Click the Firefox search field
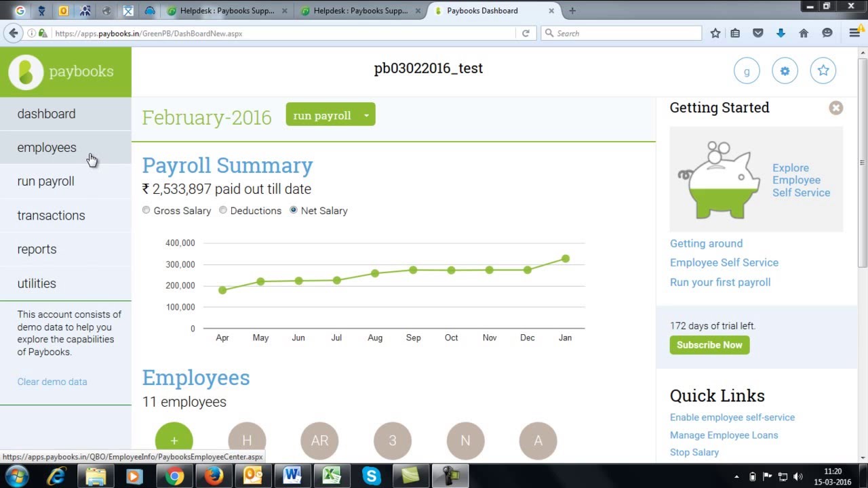Screen dimensions: 868x488 pos(621,33)
